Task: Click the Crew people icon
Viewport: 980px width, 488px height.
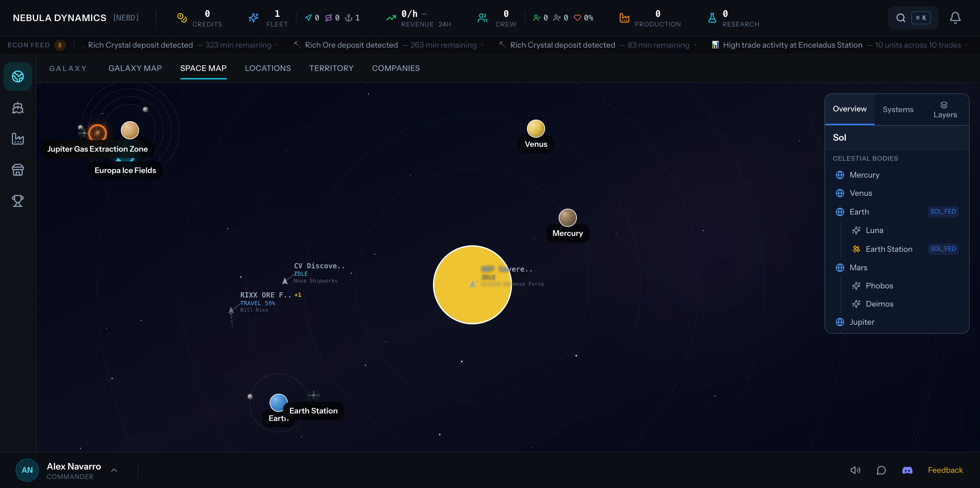Action: (x=483, y=18)
